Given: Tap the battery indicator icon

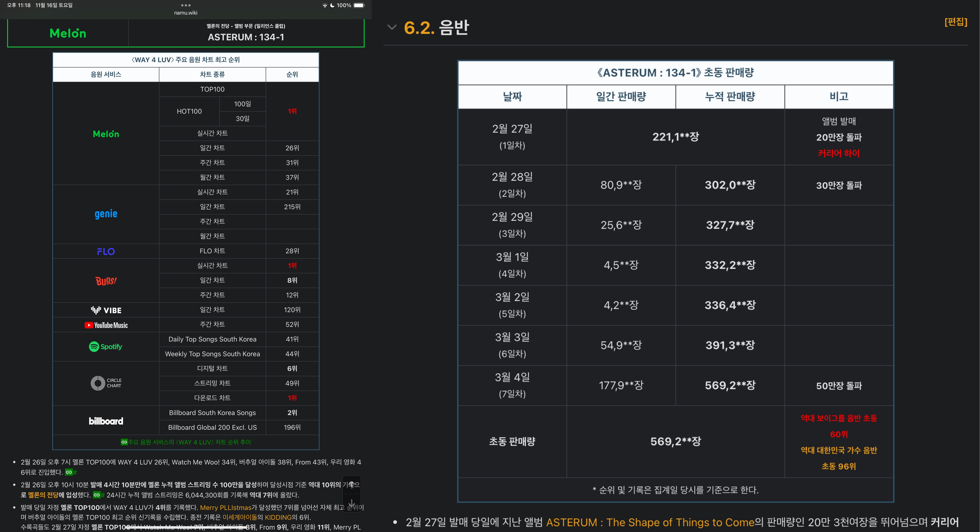Looking at the screenshot, I should [359, 5].
